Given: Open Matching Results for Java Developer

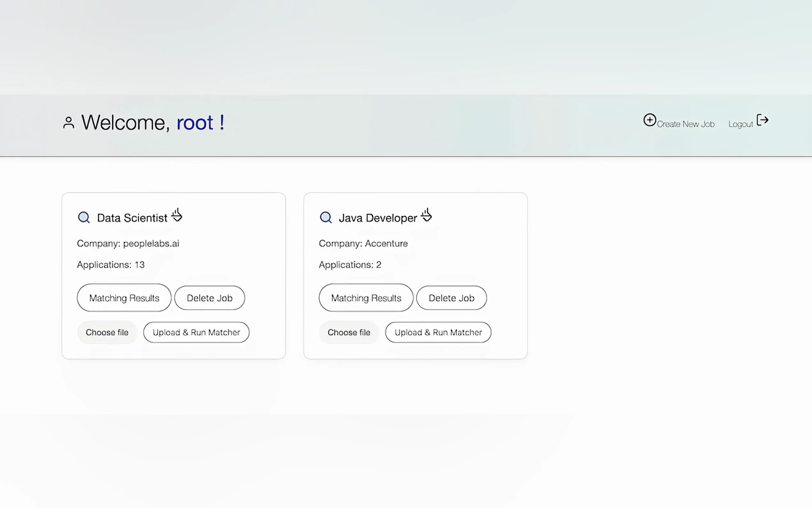Looking at the screenshot, I should tap(366, 298).
